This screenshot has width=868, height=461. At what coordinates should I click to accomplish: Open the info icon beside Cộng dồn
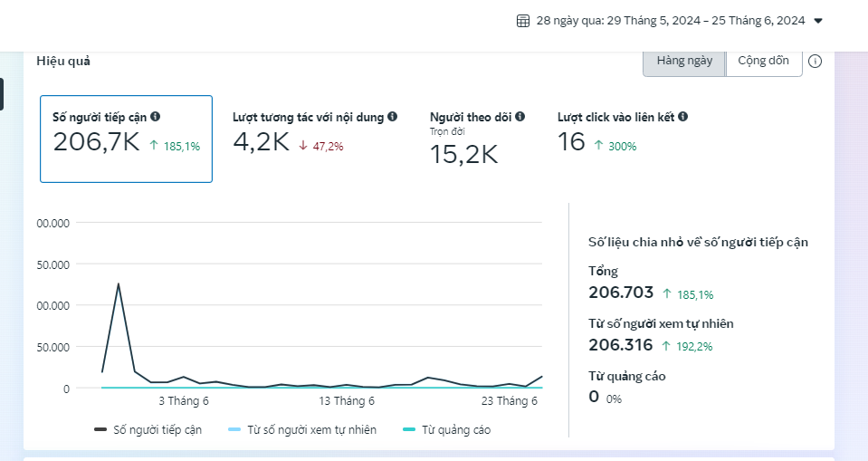click(x=815, y=61)
